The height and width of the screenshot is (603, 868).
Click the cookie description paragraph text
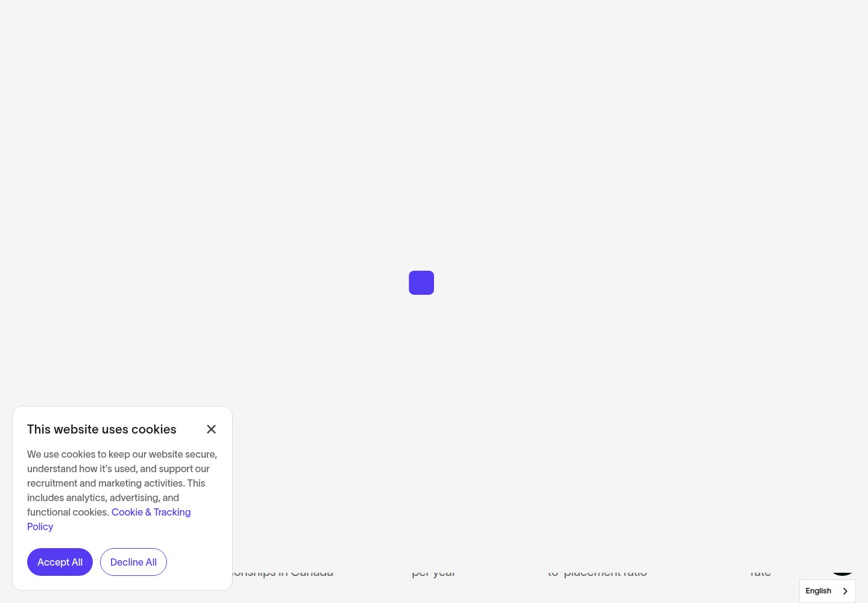tap(122, 490)
